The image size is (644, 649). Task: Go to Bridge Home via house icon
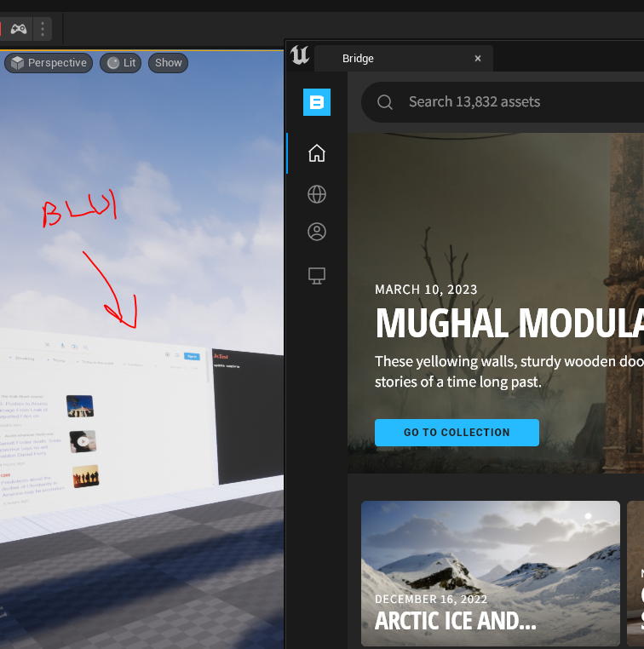(x=317, y=153)
